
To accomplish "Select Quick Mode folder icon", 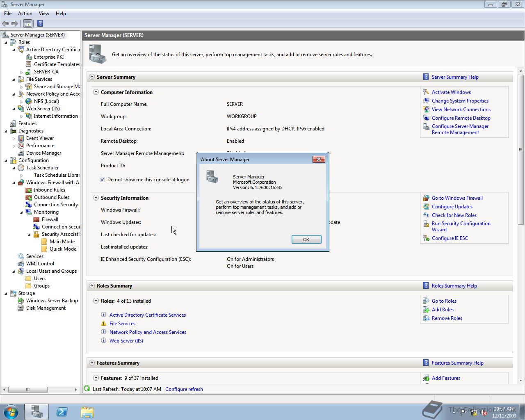I will pos(44,249).
